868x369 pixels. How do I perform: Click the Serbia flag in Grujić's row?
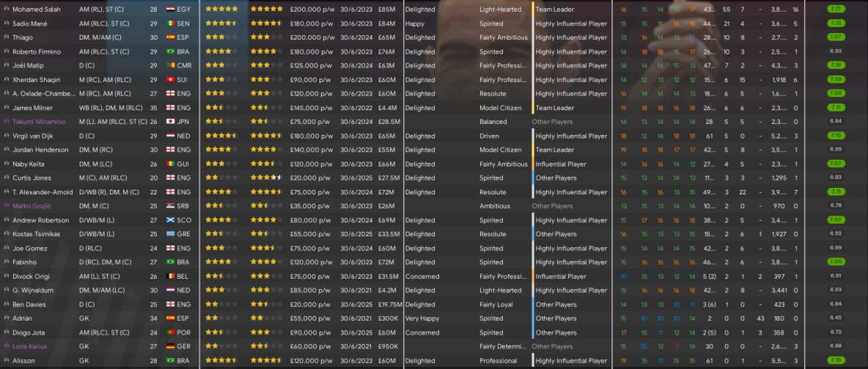(x=171, y=206)
